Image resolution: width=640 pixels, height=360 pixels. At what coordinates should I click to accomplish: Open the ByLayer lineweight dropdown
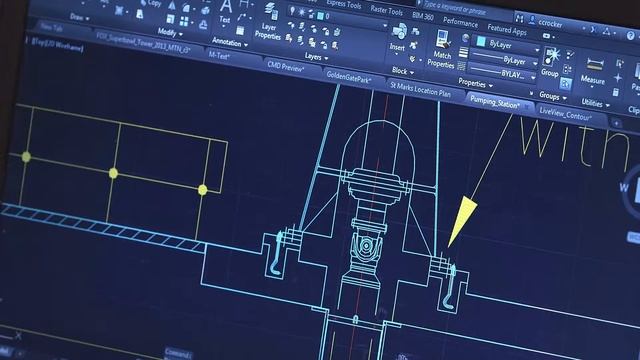click(x=535, y=63)
